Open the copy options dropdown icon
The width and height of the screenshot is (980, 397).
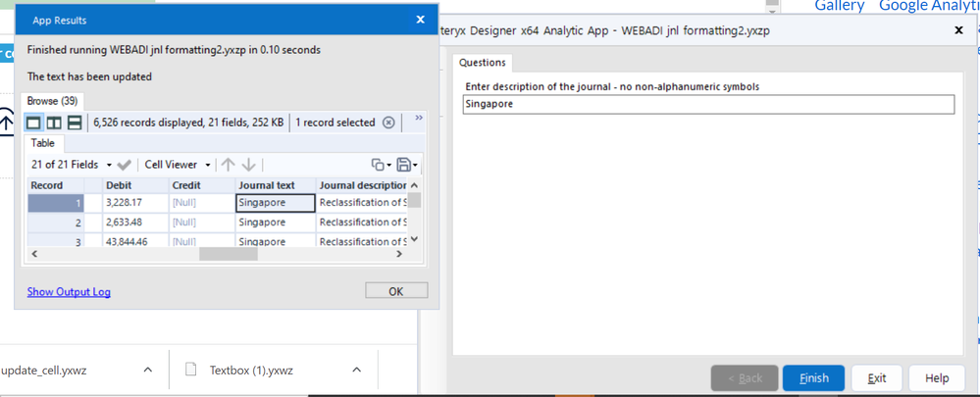(381, 165)
